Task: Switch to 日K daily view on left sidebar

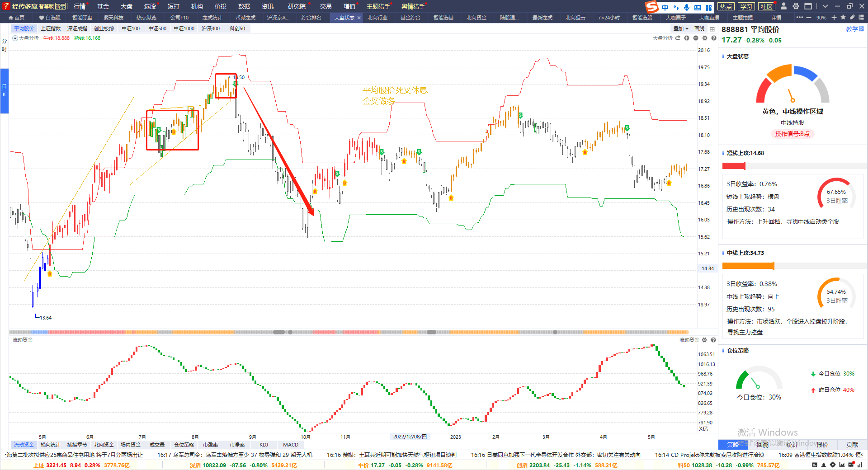Action: (x=4, y=90)
